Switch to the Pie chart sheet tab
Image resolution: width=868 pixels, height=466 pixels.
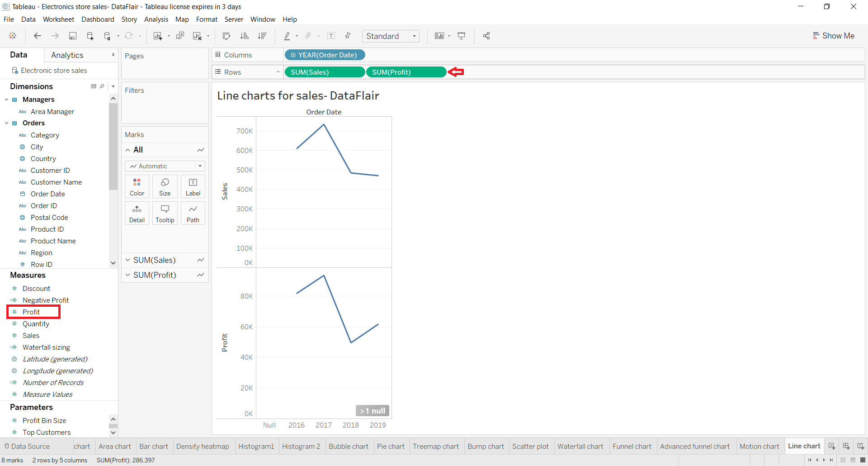tap(391, 446)
